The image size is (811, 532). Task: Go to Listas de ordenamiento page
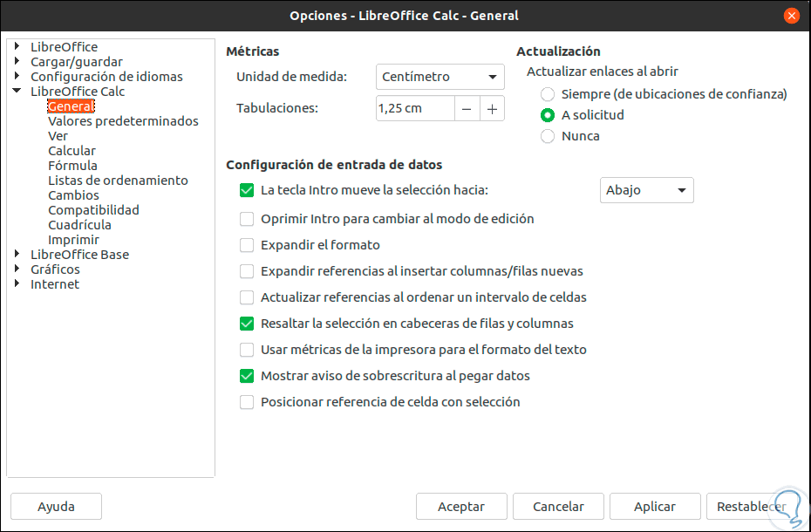(118, 181)
